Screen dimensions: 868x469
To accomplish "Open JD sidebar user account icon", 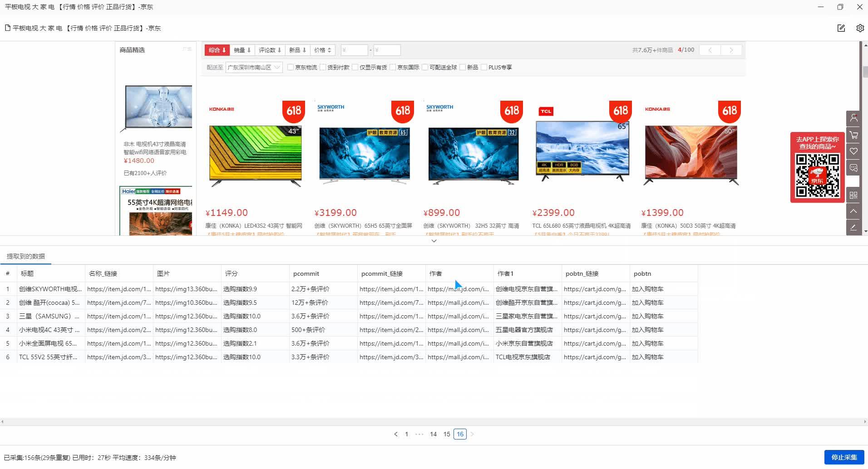I will coord(853,118).
